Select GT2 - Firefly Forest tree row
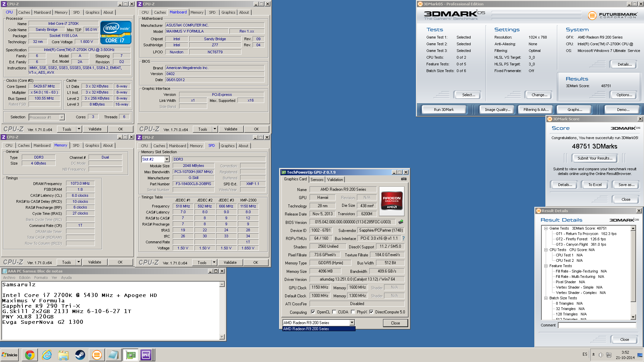 tap(581, 239)
